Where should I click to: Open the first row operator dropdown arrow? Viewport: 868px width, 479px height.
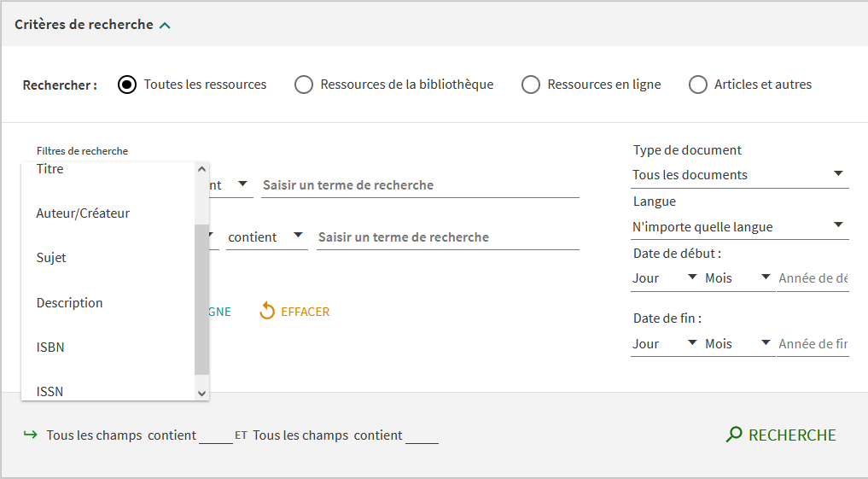(x=242, y=184)
